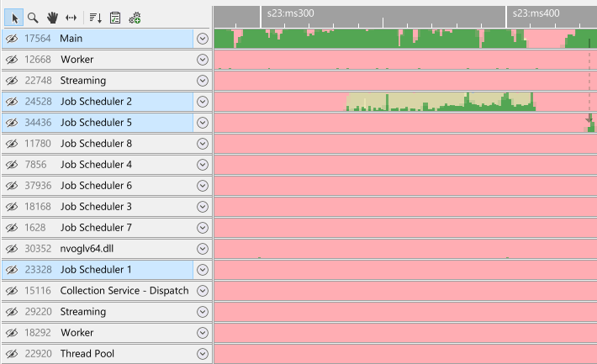Select the nvoglv64.dll thread label
Image resolution: width=597 pixels, height=364 pixels.
[x=87, y=249]
